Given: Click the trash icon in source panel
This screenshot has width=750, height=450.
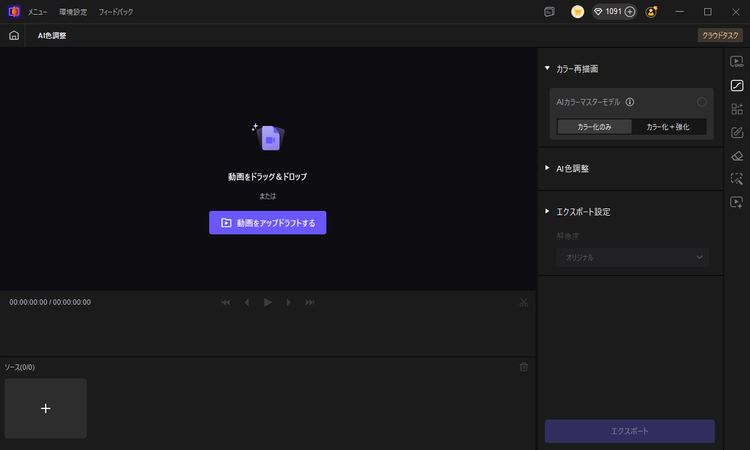Looking at the screenshot, I should (524, 367).
